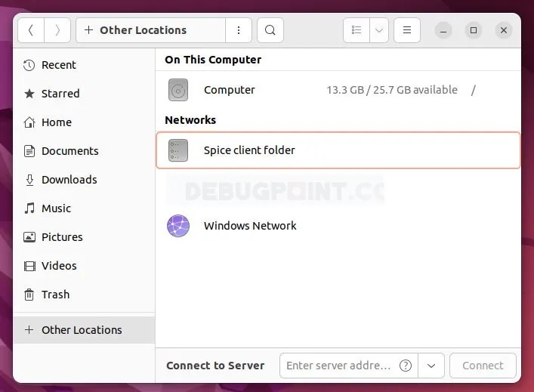Open the Spice client folder
The height and width of the screenshot is (392, 534).
(x=249, y=150)
